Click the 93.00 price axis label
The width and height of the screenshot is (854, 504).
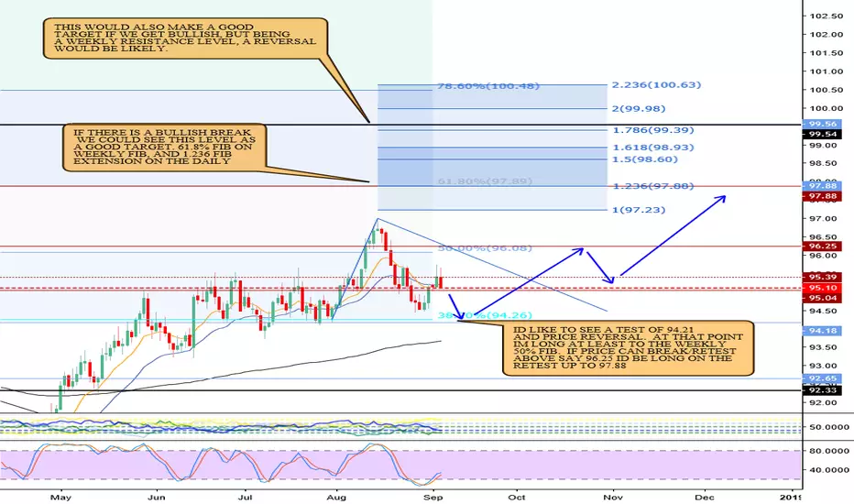coord(823,366)
